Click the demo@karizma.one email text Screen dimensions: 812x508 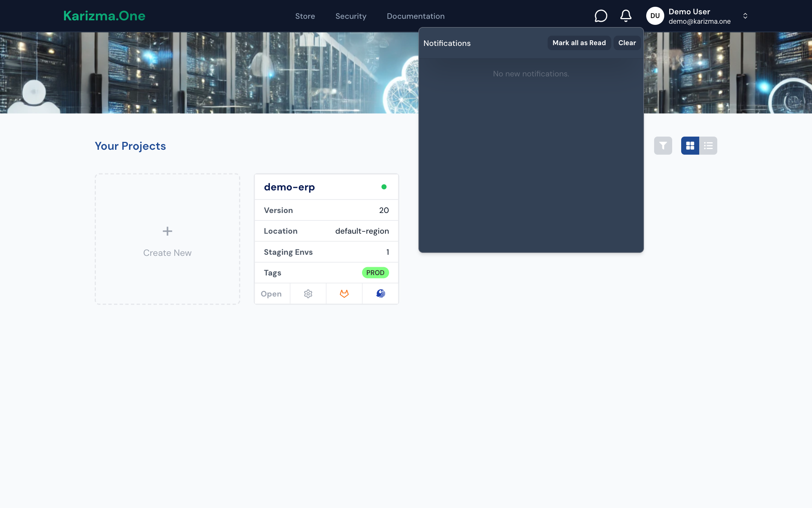pos(700,21)
